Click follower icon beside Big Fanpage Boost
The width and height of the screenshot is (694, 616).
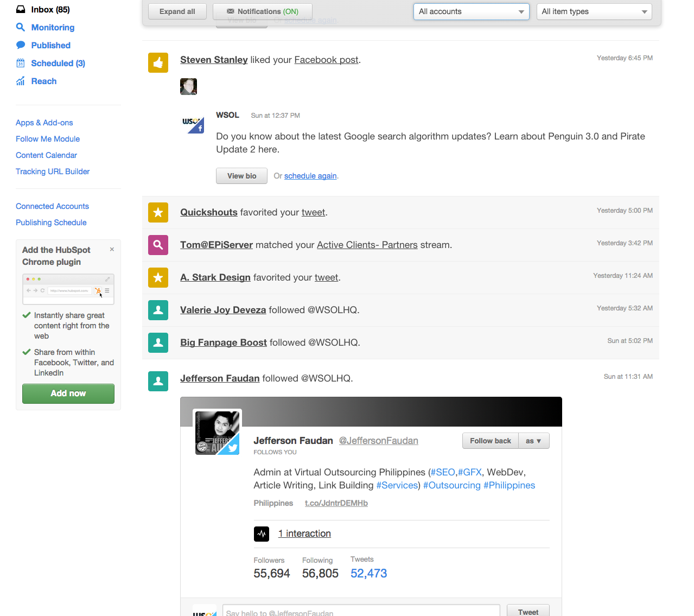(158, 342)
